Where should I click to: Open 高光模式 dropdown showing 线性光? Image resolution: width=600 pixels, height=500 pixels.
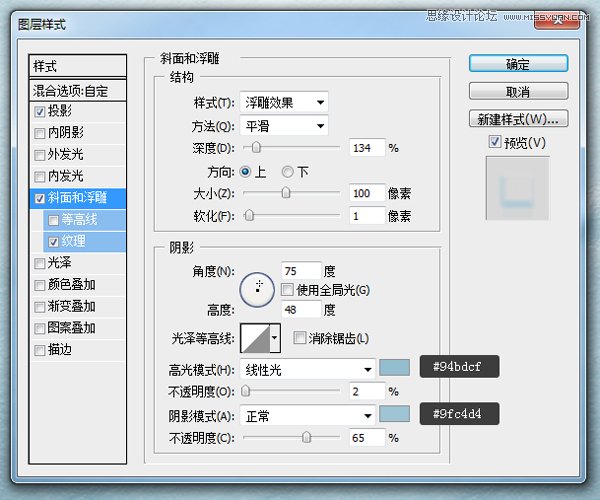[x=307, y=370]
